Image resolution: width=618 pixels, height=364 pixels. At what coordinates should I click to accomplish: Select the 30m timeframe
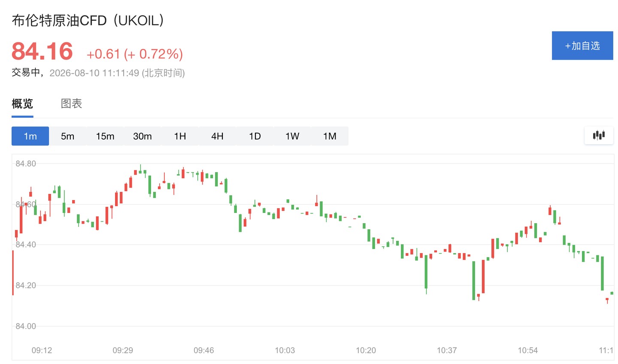point(142,136)
